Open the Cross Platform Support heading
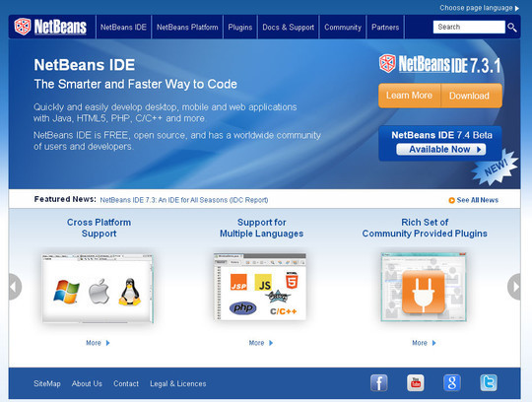The width and height of the screenshot is (532, 402). pos(99,228)
